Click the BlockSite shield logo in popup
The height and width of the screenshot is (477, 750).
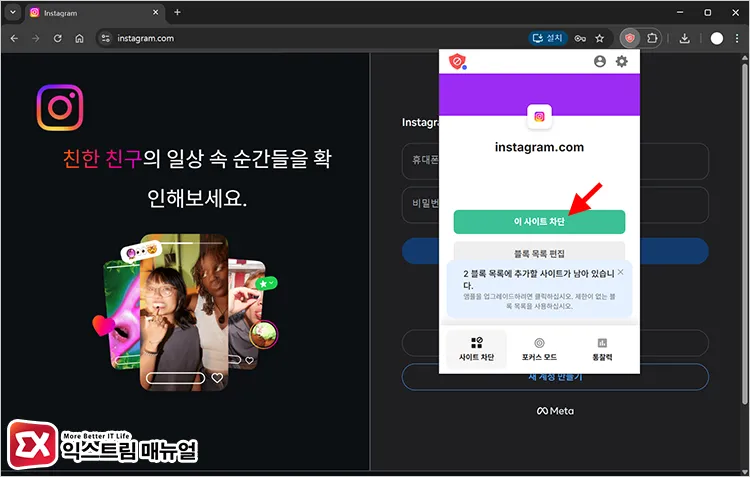click(457, 61)
